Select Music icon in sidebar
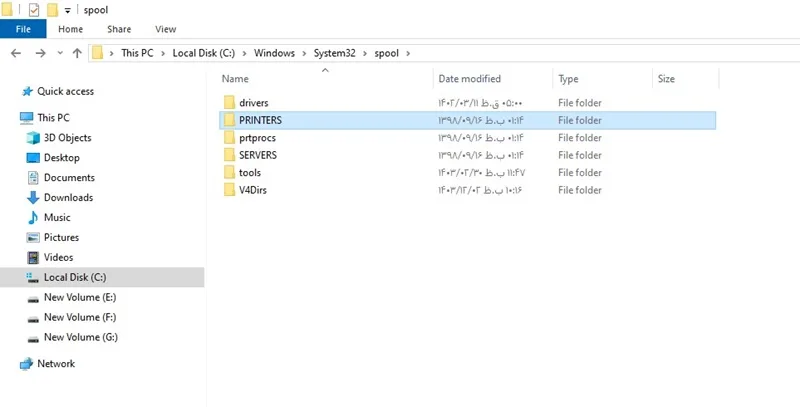800x407 pixels. click(x=33, y=217)
